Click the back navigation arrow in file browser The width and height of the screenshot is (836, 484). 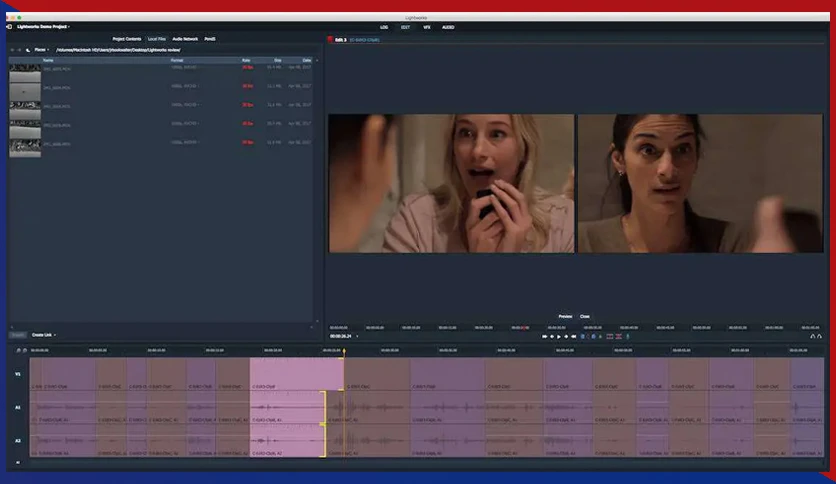(x=12, y=50)
